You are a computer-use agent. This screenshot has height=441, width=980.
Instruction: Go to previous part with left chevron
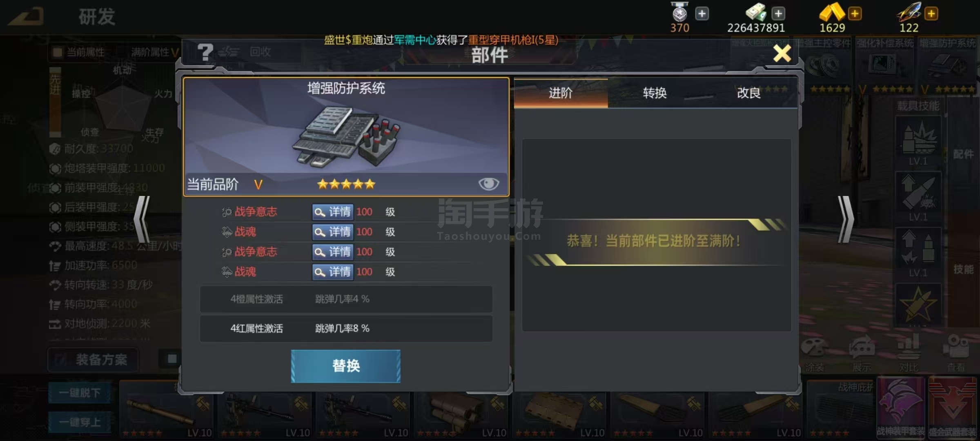[x=142, y=220]
